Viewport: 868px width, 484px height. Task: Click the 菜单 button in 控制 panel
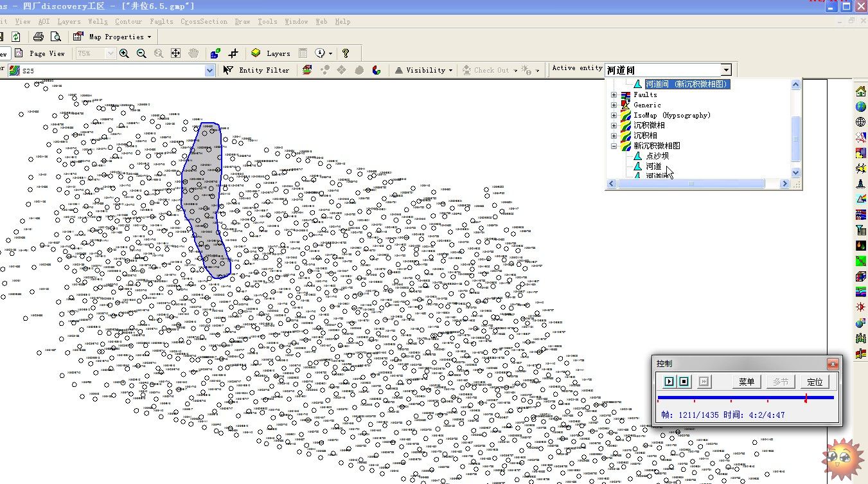tap(747, 382)
